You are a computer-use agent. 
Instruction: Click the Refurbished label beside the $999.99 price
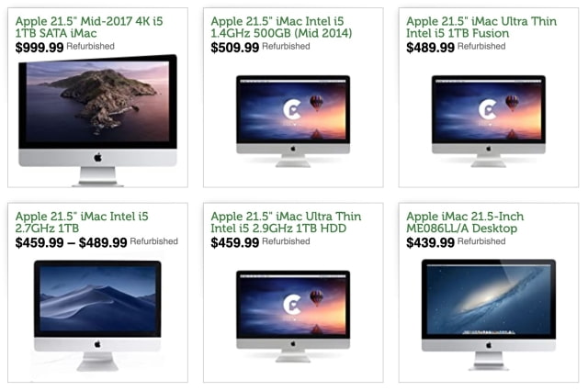[x=90, y=47]
